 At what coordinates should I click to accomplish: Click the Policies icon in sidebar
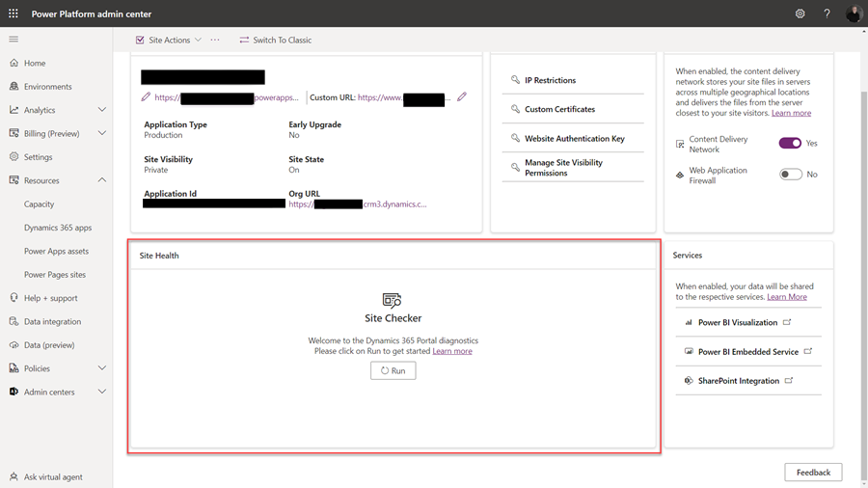(x=14, y=368)
